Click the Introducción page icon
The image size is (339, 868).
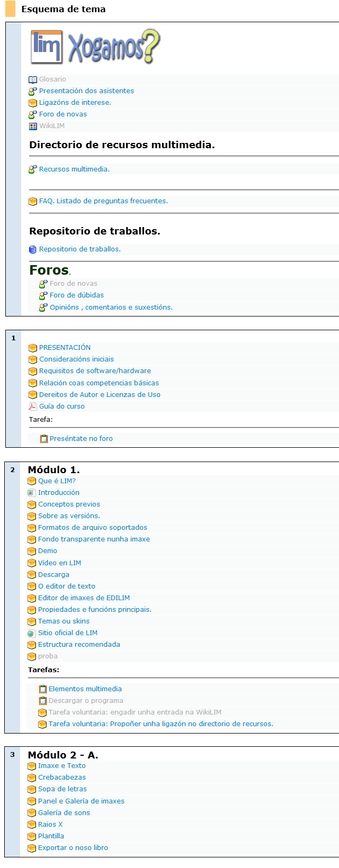pos(32,493)
